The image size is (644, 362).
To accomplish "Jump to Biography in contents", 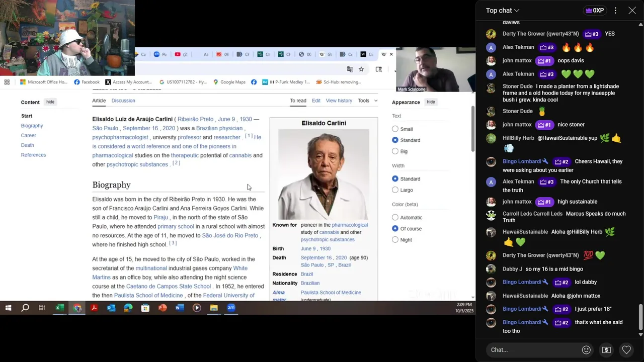I will [32, 126].
